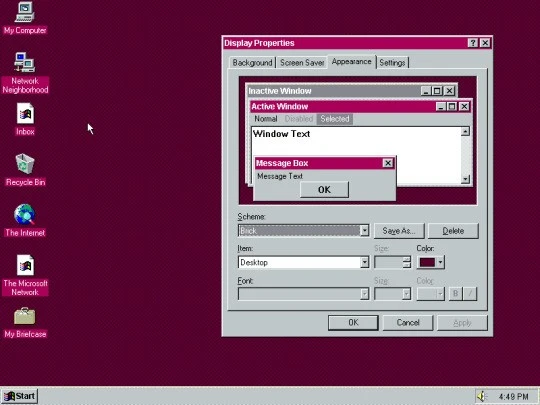Open the Item dropdown showing Desktop
Image resolution: width=540 pixels, height=405 pixels.
[364, 262]
